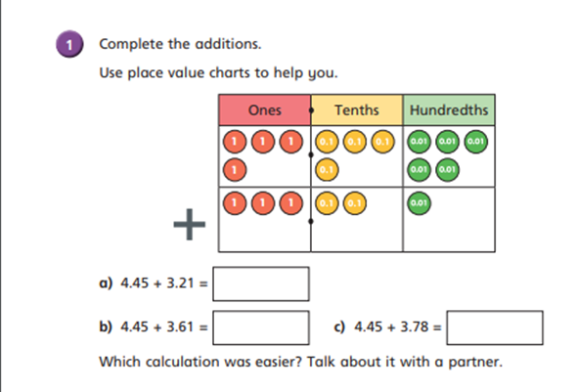The image size is (577, 392).
Task: Select the first yellow 0.1 counter in top row
Action: pyautogui.click(x=327, y=142)
